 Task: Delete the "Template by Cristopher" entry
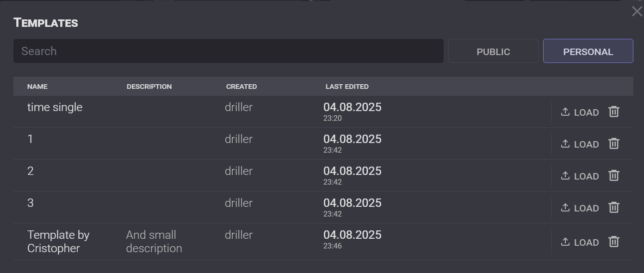[x=613, y=242]
